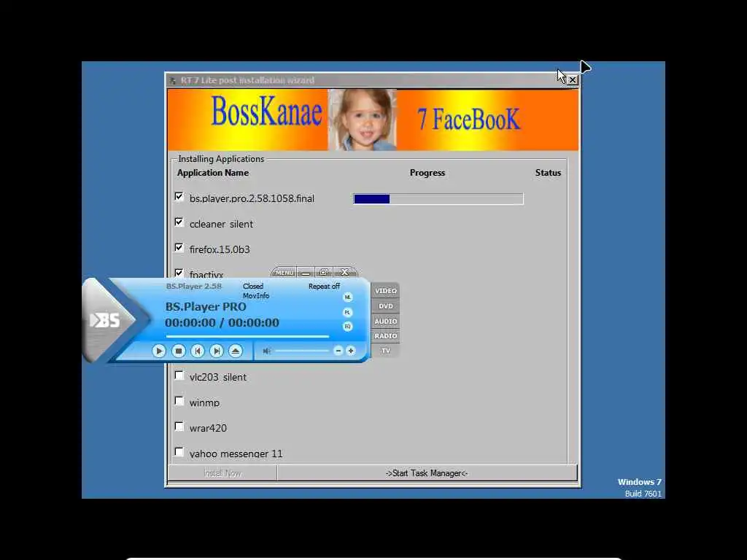
Task: Open the ML media library button
Action: [x=348, y=297]
